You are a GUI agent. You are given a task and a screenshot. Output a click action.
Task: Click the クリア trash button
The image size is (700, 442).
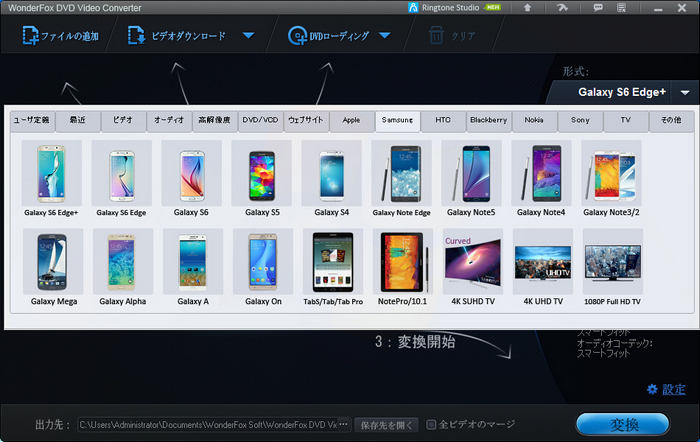[x=452, y=36]
